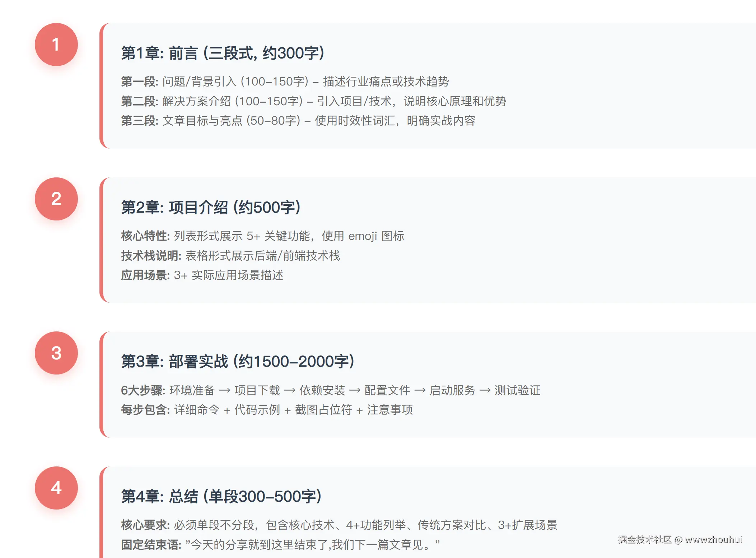Click the red circle numbered 1
The image size is (756, 558).
point(56,45)
